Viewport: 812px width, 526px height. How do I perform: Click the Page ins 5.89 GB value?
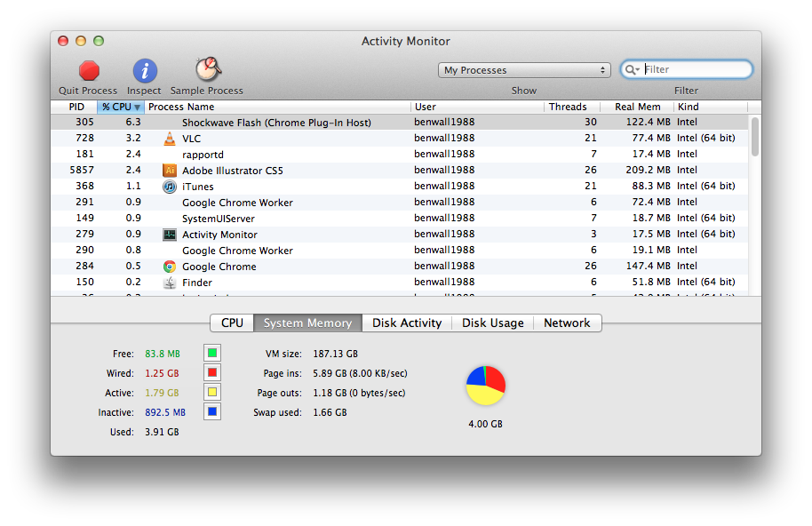tap(360, 373)
